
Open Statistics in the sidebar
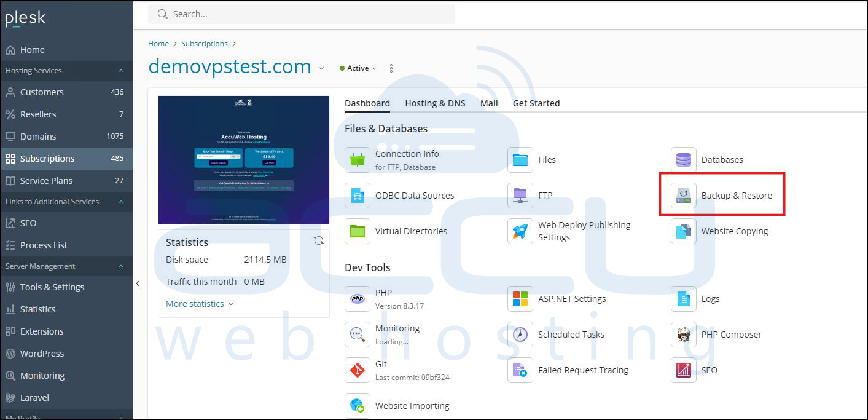pos(66,309)
